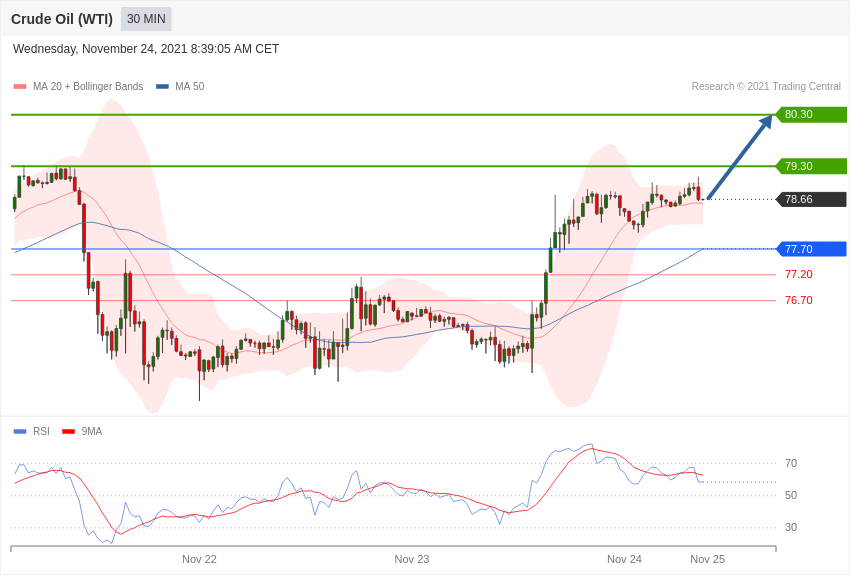Viewport: 850px width, 576px height.
Task: Click the Crude Oil (WTI) title
Action: point(62,20)
